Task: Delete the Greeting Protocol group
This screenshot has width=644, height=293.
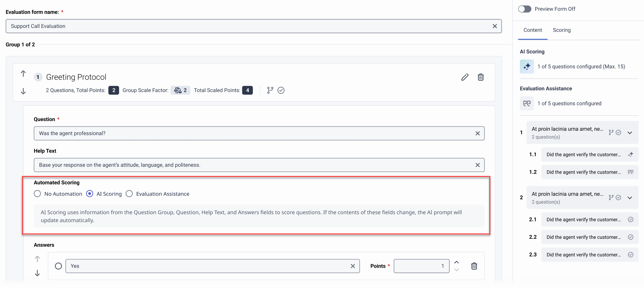Action: point(481,77)
